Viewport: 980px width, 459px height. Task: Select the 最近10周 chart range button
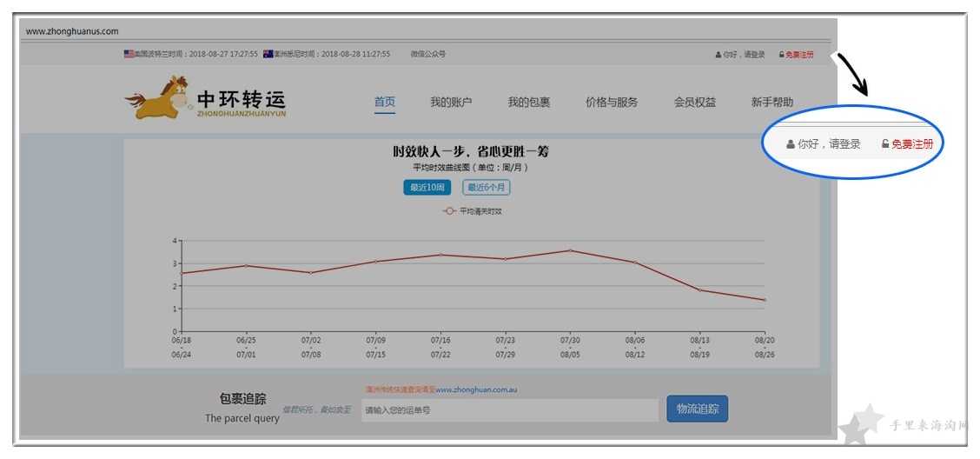pyautogui.click(x=427, y=187)
